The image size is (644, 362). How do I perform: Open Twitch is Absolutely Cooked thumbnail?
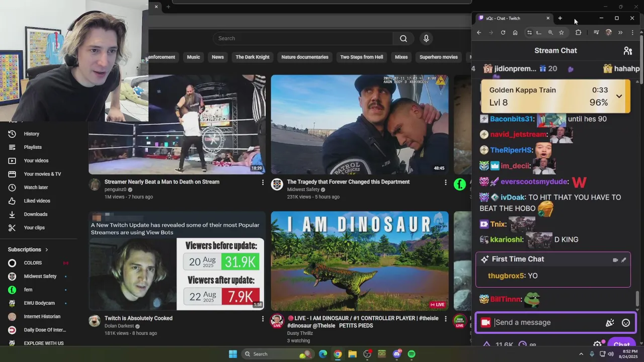pos(177,261)
